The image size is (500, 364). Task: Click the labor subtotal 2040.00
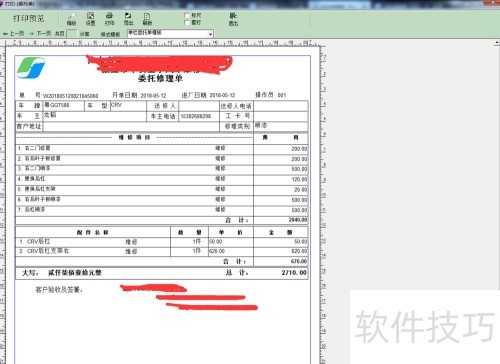tap(298, 220)
